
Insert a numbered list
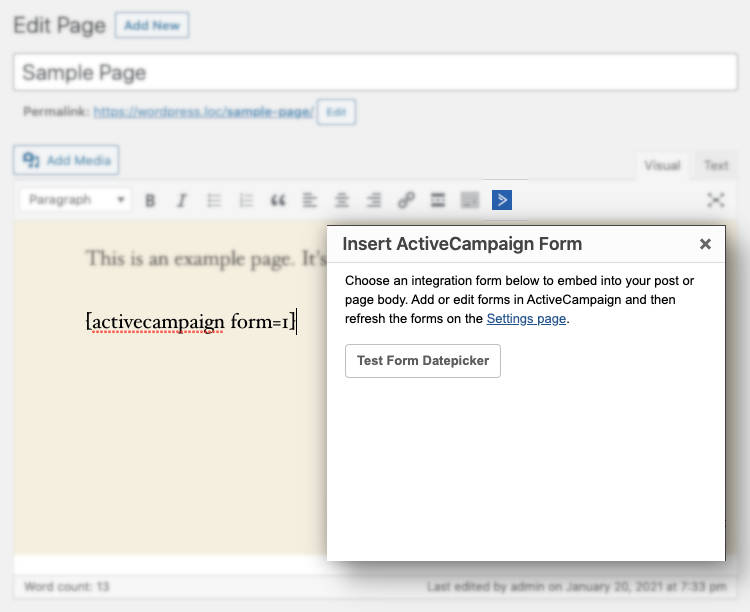coord(246,200)
